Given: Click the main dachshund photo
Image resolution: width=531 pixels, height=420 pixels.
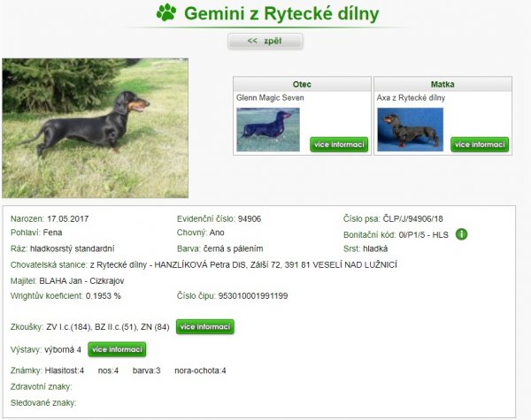Looking at the screenshot, I should pyautogui.click(x=96, y=128).
